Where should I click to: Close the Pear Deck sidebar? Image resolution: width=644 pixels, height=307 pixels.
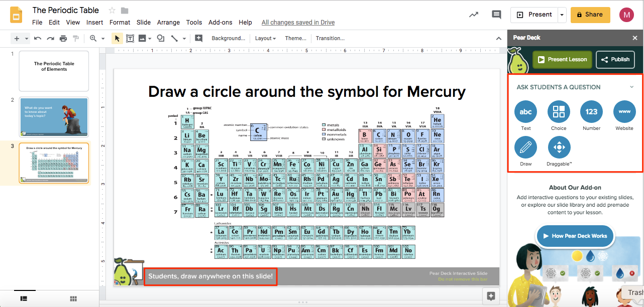pyautogui.click(x=635, y=38)
